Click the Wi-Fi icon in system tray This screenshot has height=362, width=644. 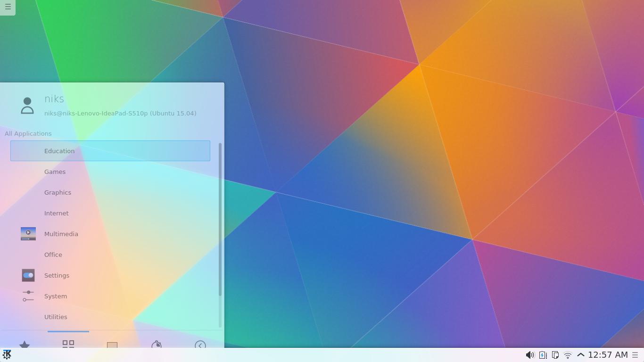tap(567, 355)
